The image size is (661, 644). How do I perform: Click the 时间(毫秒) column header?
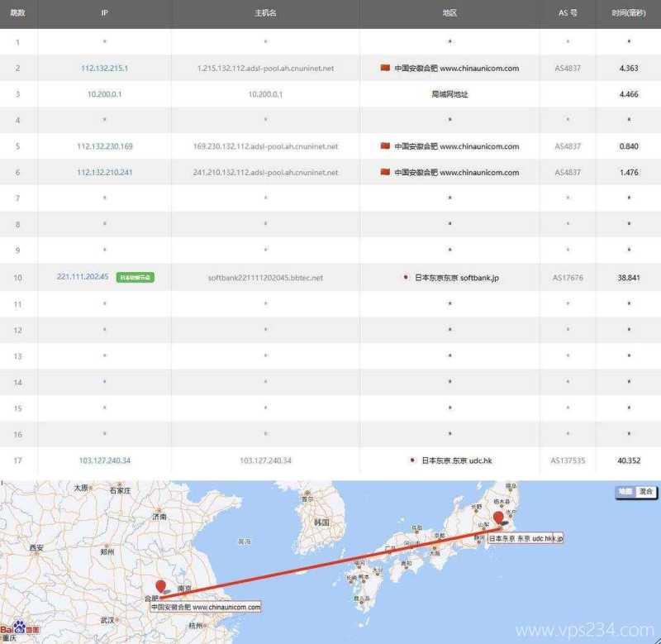[629, 13]
